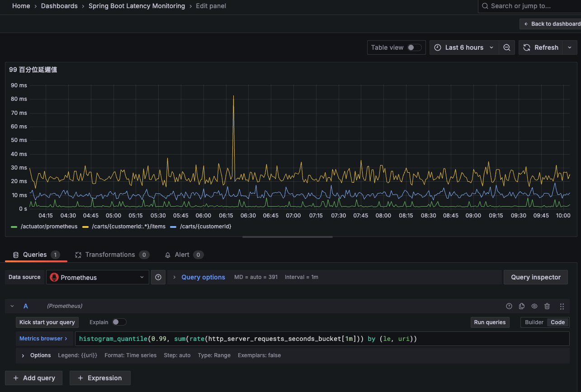The image size is (581, 392).
Task: Expand the Query options section
Action: point(203,277)
